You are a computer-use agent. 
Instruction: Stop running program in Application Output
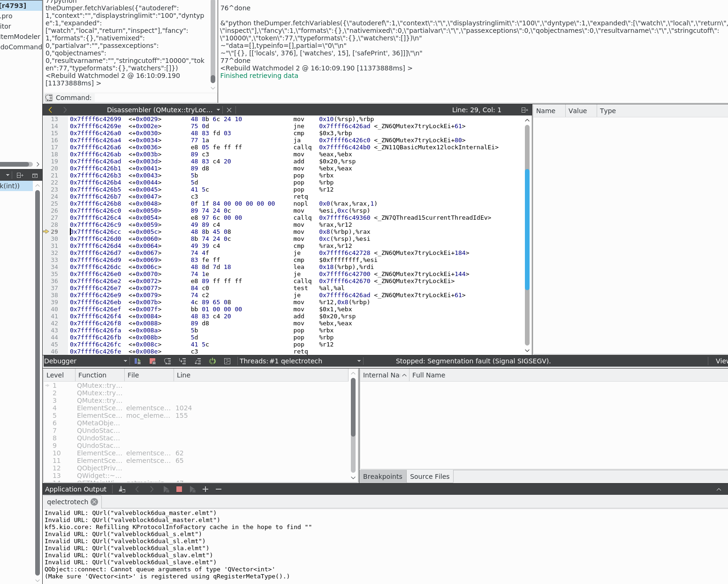(x=179, y=489)
